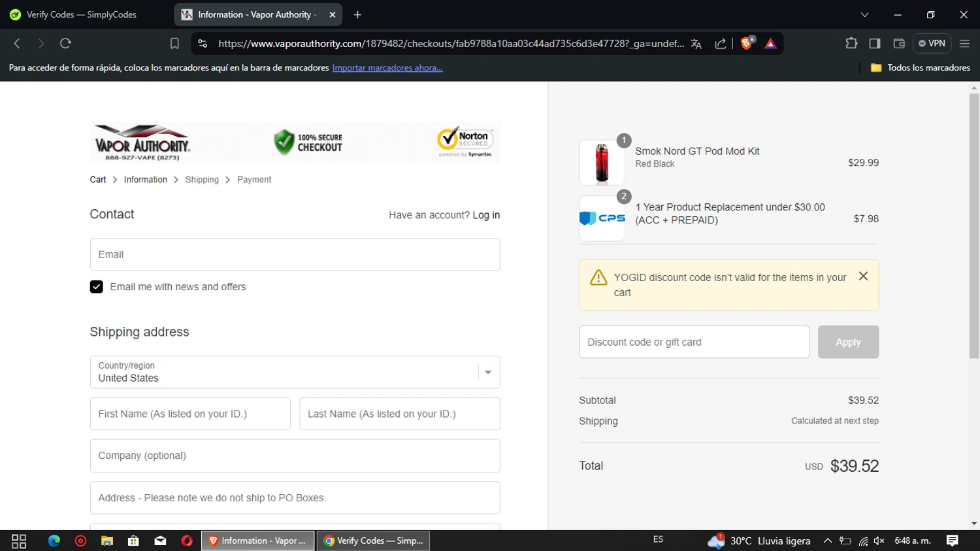Open the Mail app from the taskbar

point(160,541)
